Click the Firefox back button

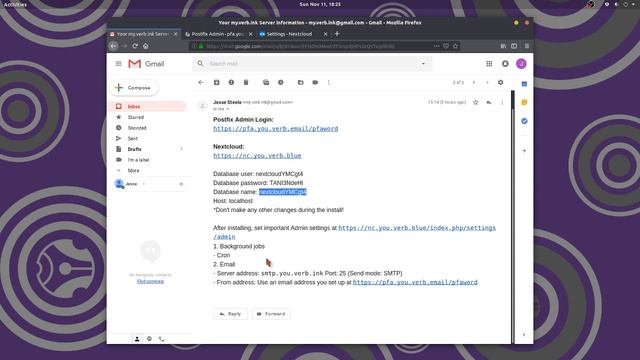pos(113,46)
